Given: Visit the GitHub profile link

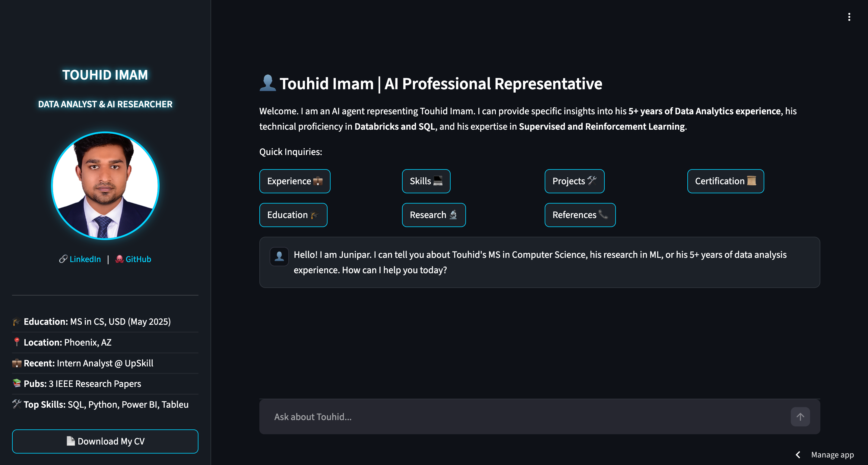Looking at the screenshot, I should tap(138, 259).
